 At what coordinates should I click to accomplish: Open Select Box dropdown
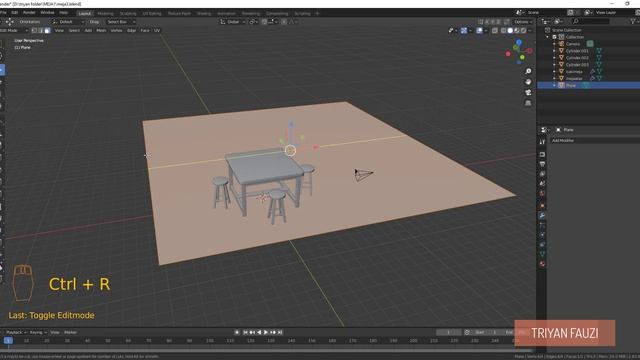[x=121, y=22]
